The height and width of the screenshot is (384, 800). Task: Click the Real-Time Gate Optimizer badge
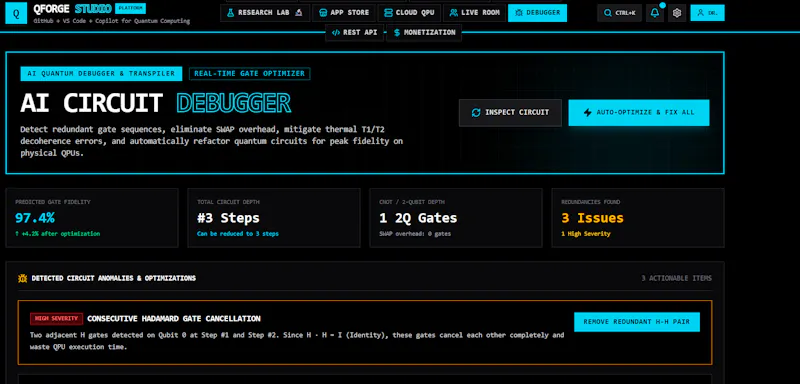point(249,74)
